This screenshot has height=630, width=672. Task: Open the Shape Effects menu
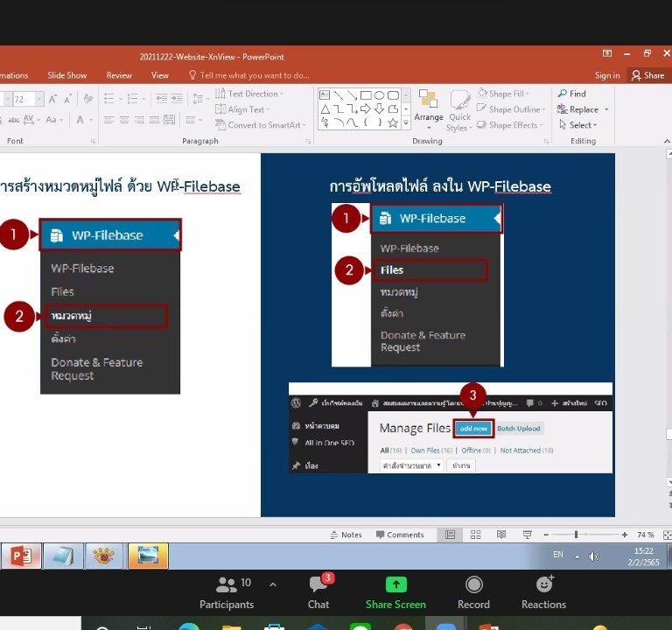point(509,125)
